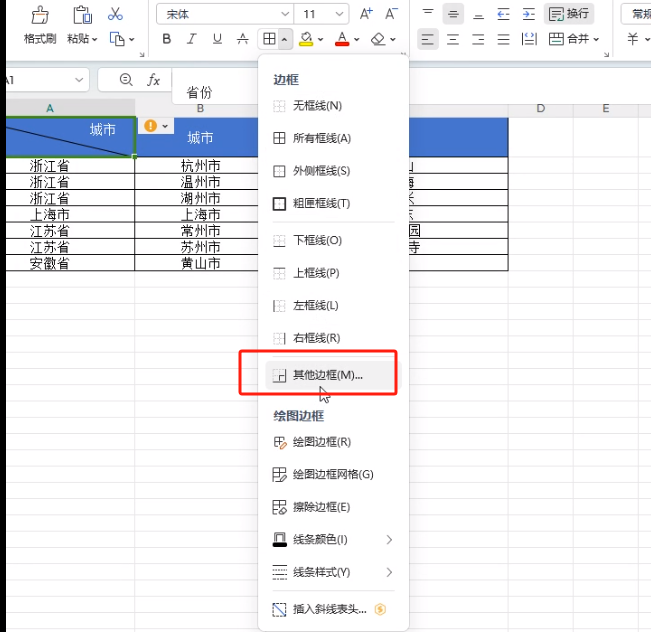The height and width of the screenshot is (632, 651).
Task: Open the Merge (合并) dropdown arrow
Action: tap(596, 39)
